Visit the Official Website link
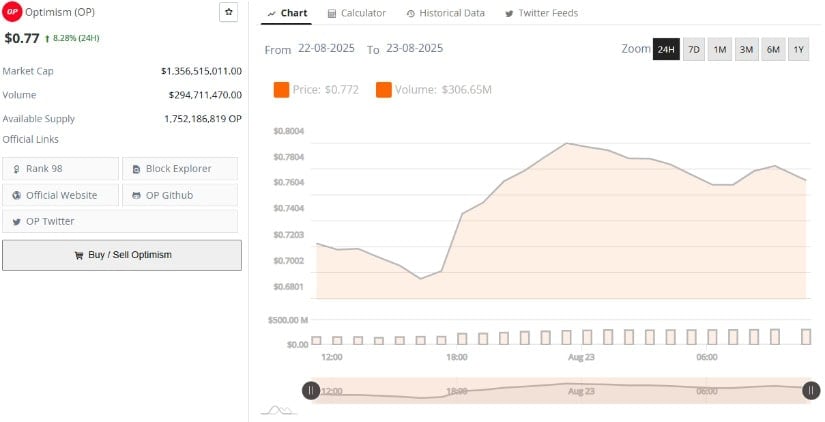Viewport: 825px width, 422px height. pos(61,195)
